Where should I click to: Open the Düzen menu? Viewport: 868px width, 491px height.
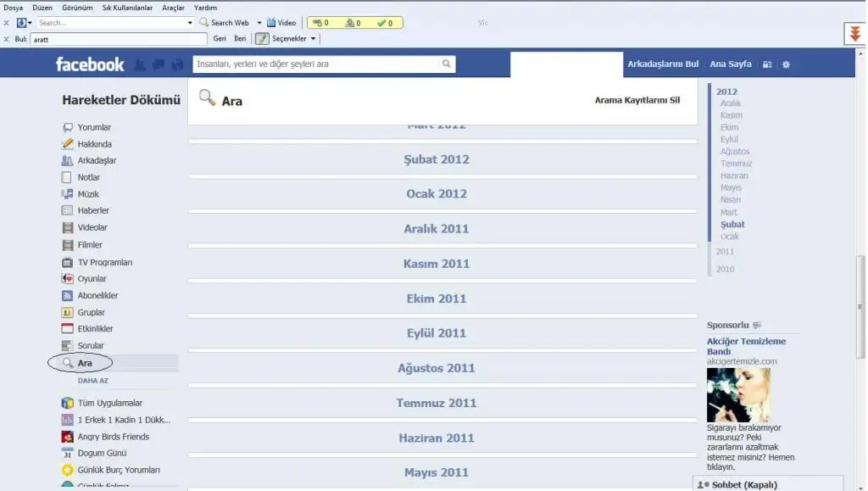[42, 8]
